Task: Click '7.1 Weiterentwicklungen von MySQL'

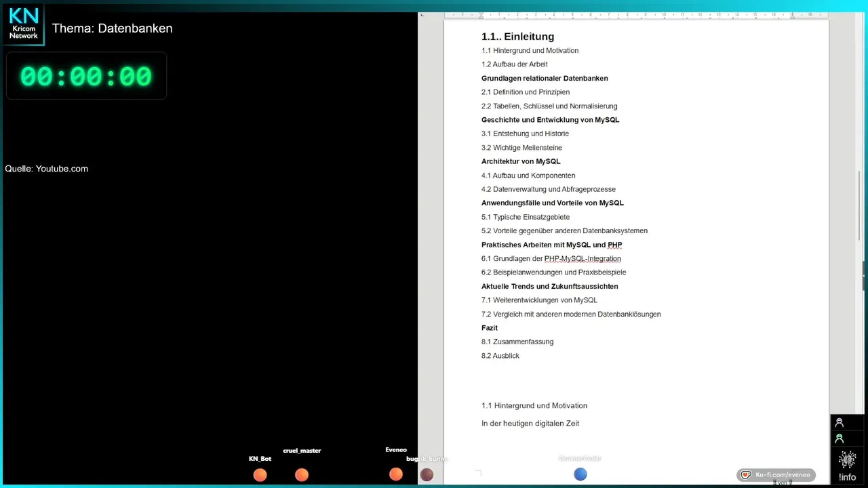Action: [539, 300]
